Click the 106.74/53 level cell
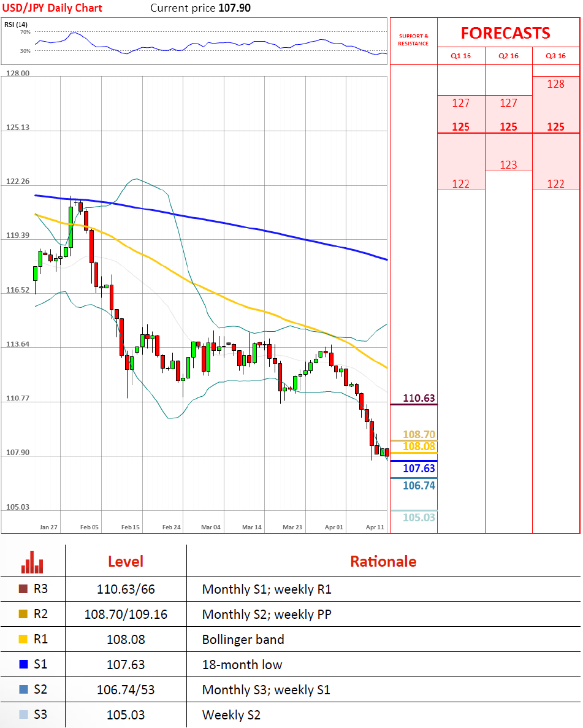This screenshot has height=728, width=583. [x=126, y=689]
